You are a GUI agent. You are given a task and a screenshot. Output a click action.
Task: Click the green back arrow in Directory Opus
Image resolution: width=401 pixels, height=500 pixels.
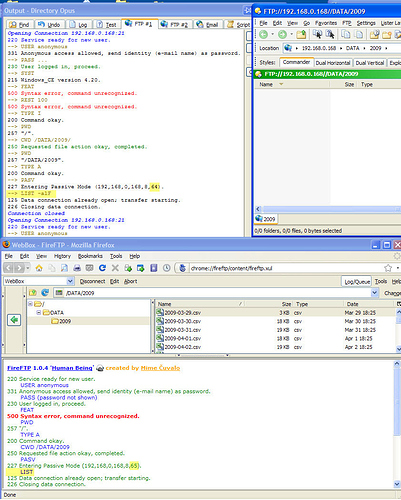click(x=263, y=34)
